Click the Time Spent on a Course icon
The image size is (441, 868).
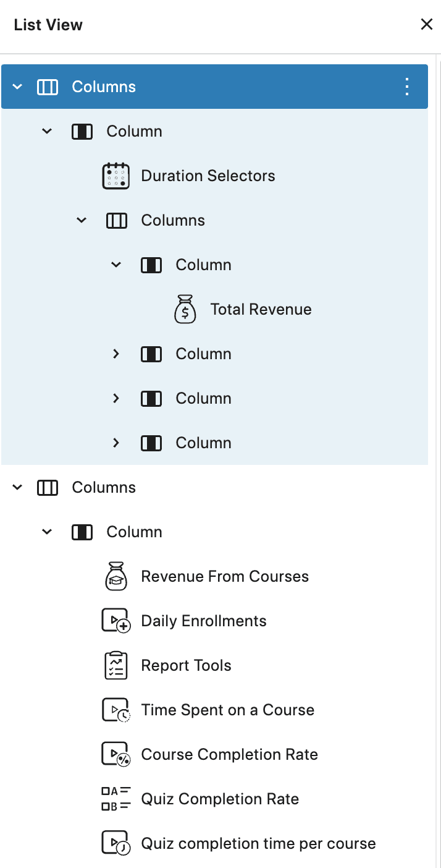tap(116, 709)
